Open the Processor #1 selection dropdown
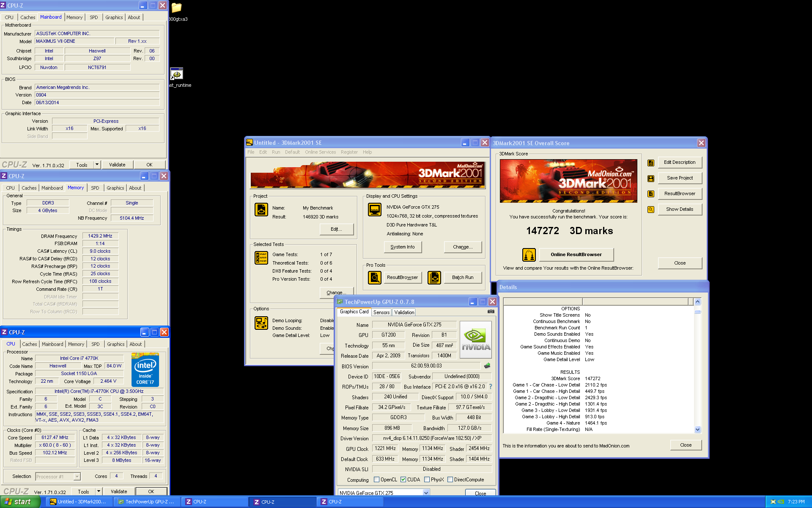The image size is (812, 508). (x=77, y=477)
